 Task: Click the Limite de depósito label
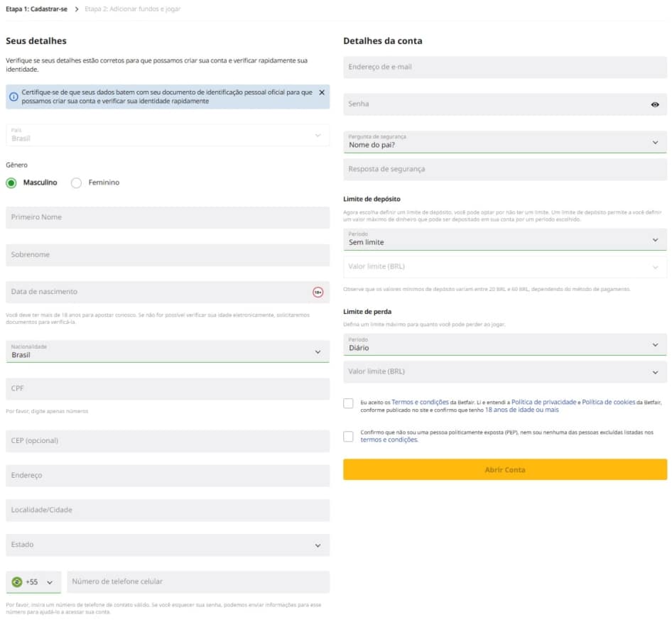tap(372, 200)
